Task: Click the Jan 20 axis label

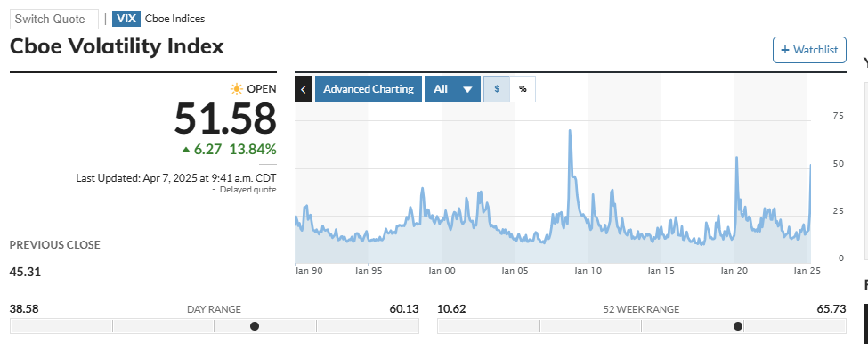Action: (734, 271)
